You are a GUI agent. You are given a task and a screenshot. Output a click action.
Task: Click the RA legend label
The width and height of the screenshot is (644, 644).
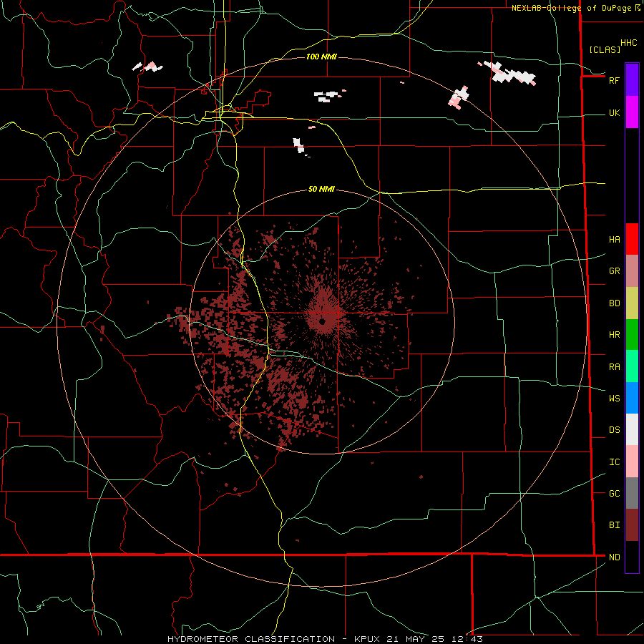click(614, 367)
